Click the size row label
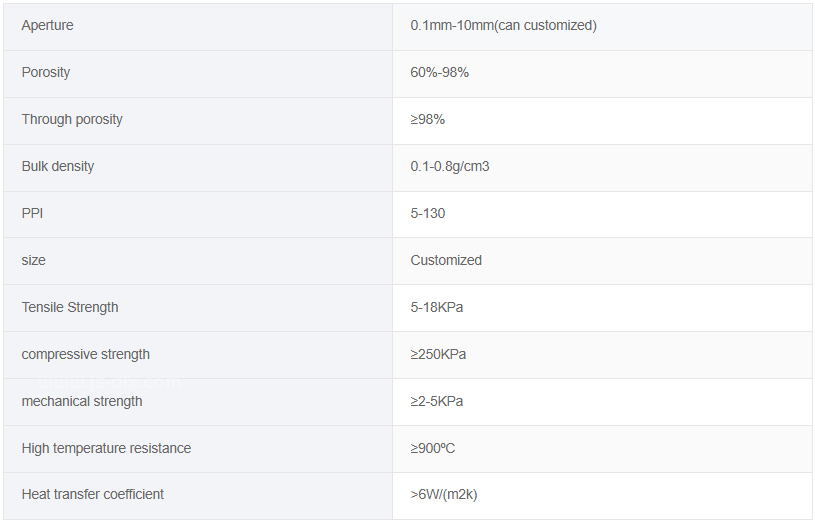This screenshot has height=523, width=815. click(33, 260)
